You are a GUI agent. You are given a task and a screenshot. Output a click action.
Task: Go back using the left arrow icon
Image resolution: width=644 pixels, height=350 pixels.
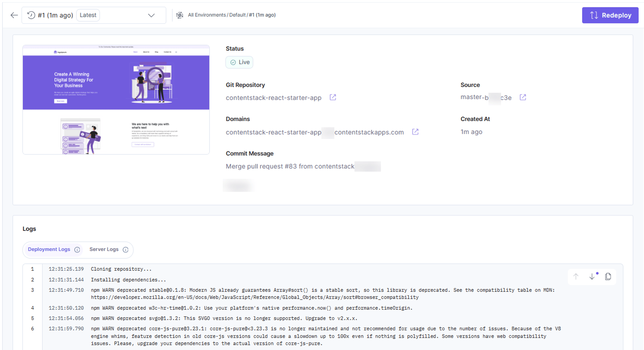click(x=14, y=15)
